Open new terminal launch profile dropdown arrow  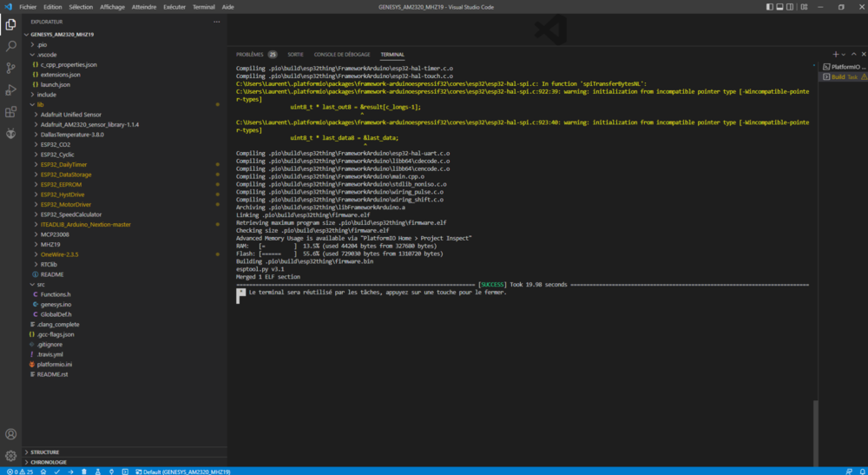coord(843,54)
